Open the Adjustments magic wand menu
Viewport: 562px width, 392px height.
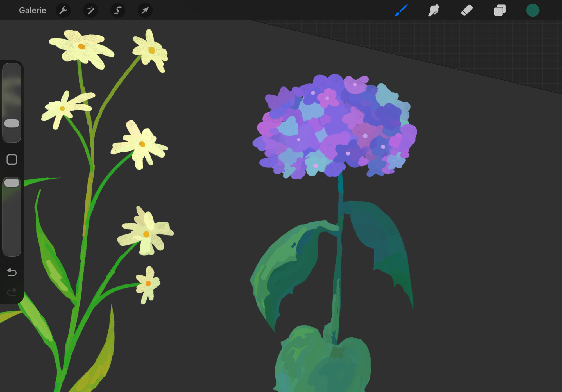pos(90,10)
